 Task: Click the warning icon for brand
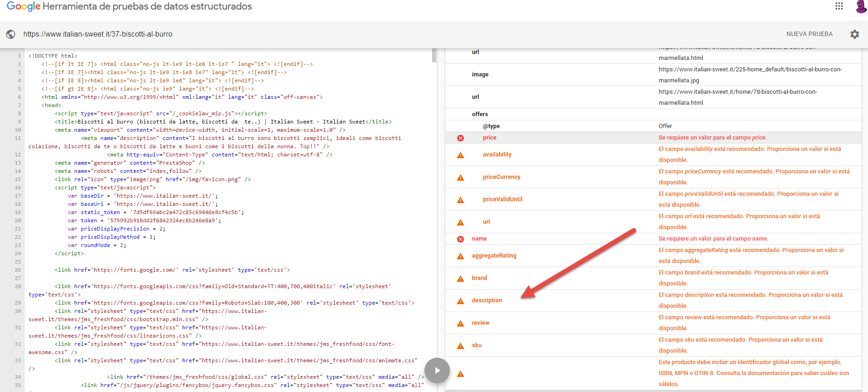tap(461, 279)
